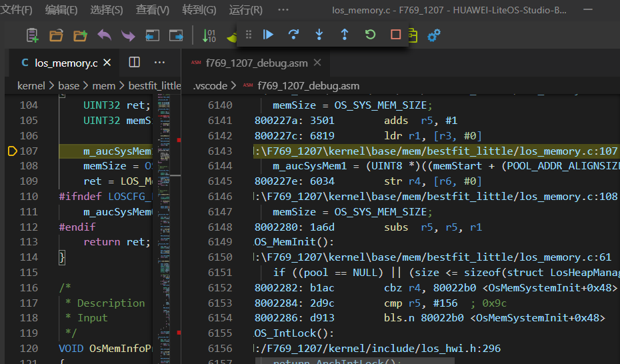Click the new file toolbar icon
The height and width of the screenshot is (364, 620).
click(32, 35)
